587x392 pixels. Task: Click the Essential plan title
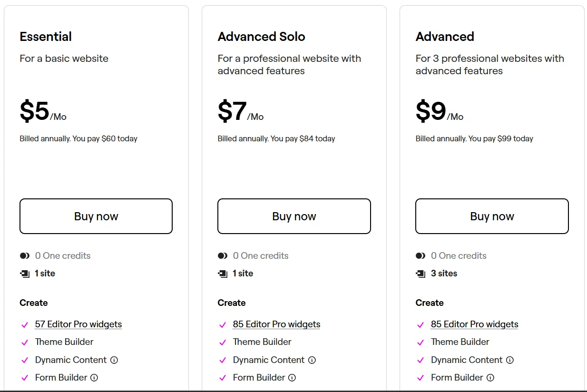(x=46, y=37)
